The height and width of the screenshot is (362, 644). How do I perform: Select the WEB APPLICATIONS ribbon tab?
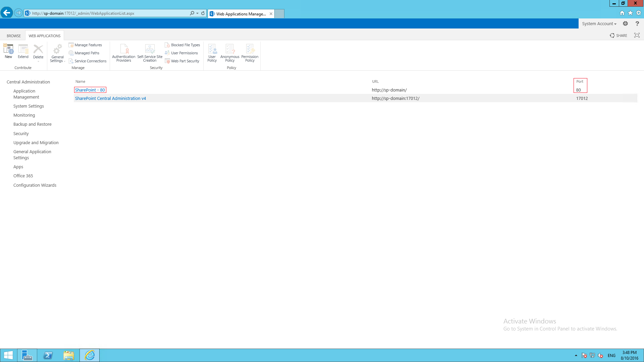[45, 36]
